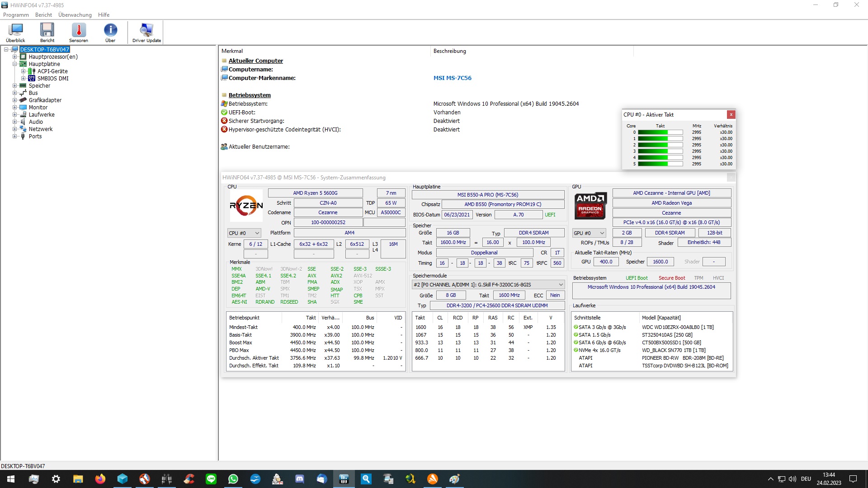Open the Überwachung menu
The image size is (868, 488).
(75, 15)
